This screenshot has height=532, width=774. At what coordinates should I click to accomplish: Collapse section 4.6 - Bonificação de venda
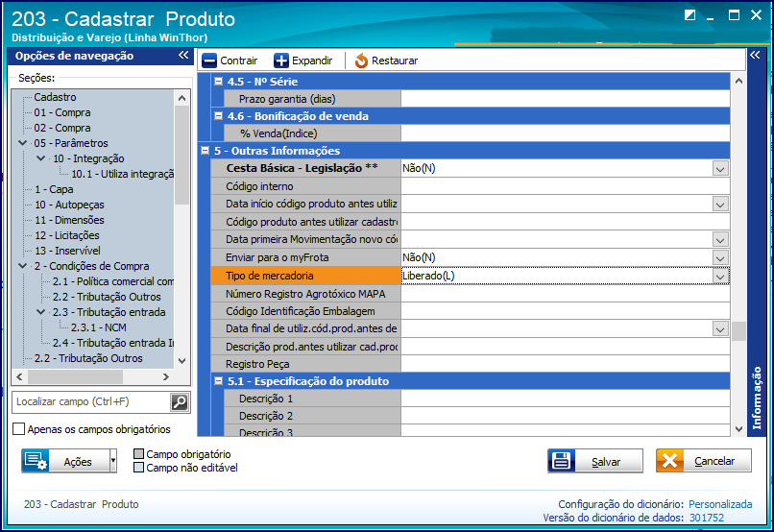tap(218, 116)
